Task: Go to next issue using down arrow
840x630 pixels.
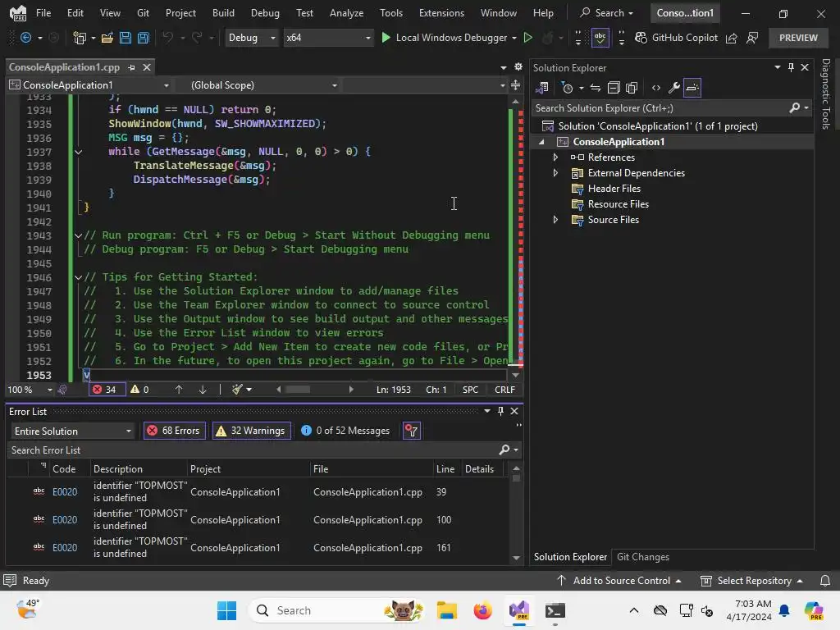Action: pos(203,390)
